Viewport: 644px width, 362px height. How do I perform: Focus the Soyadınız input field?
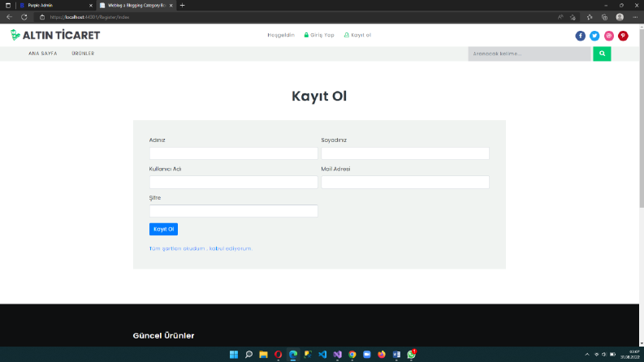[405, 153]
